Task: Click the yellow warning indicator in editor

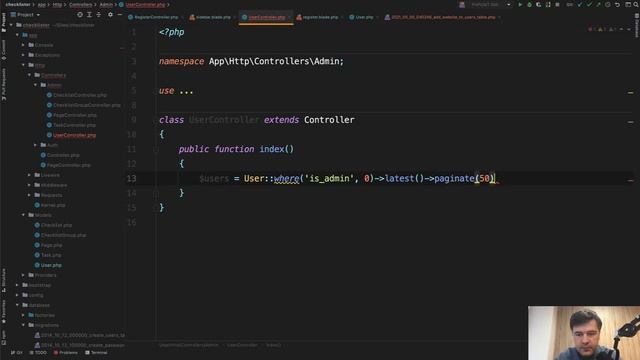Action: point(601,29)
